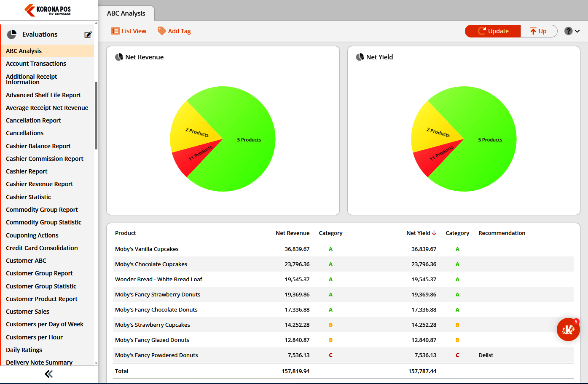Select Moby's Vanilla Cupcakes row
The height and width of the screenshot is (384, 588).
pyautogui.click(x=343, y=249)
